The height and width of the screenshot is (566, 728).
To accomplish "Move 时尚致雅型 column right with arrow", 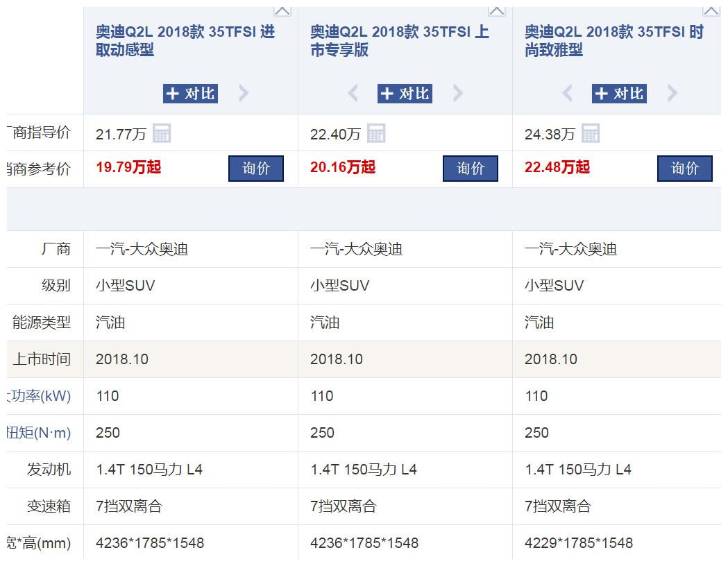I will (672, 93).
